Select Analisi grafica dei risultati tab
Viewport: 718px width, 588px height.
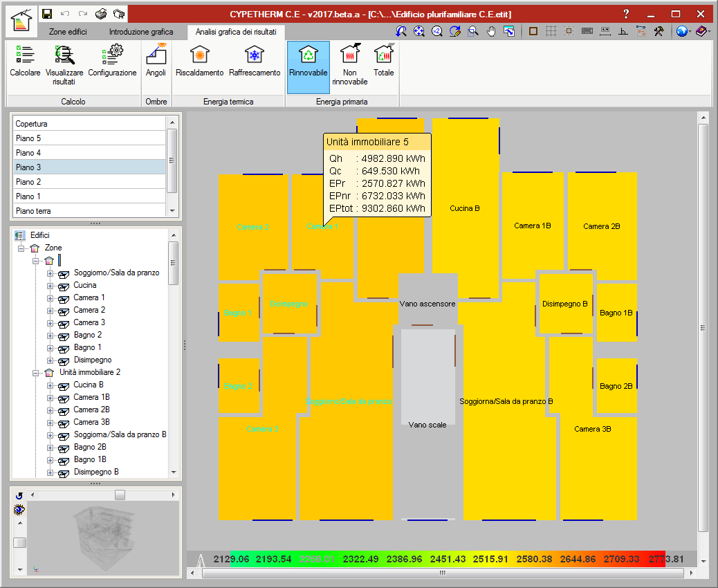tap(236, 32)
